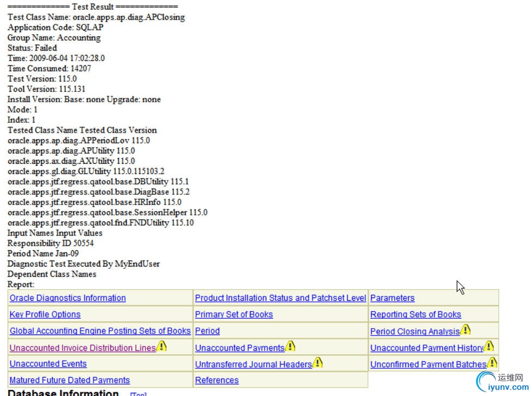The width and height of the screenshot is (532, 396).
Task: Jump to the References link
Action: (217, 380)
